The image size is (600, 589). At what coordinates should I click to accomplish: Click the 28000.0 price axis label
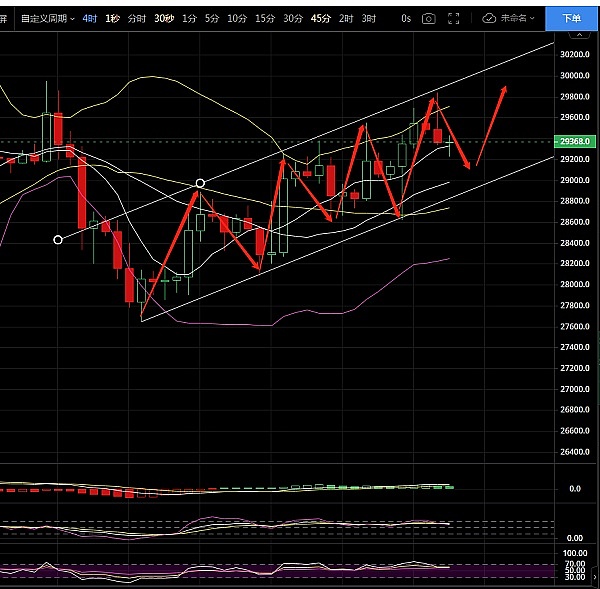pyautogui.click(x=575, y=284)
